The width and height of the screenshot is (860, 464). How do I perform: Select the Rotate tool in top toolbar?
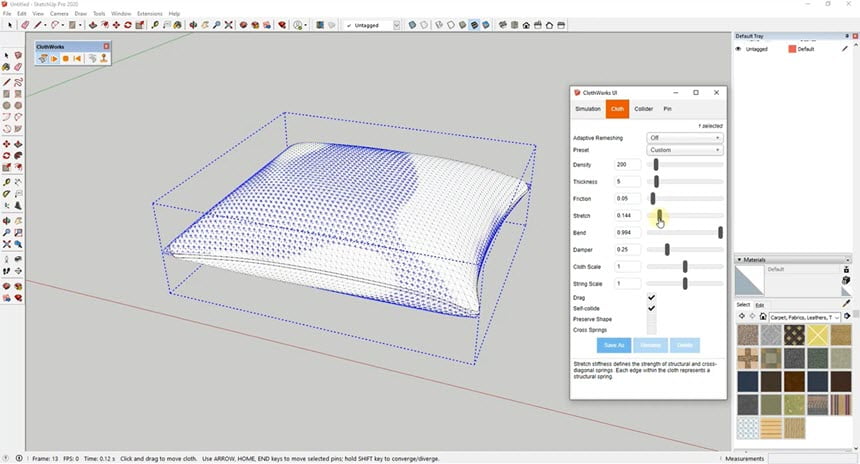(x=128, y=25)
